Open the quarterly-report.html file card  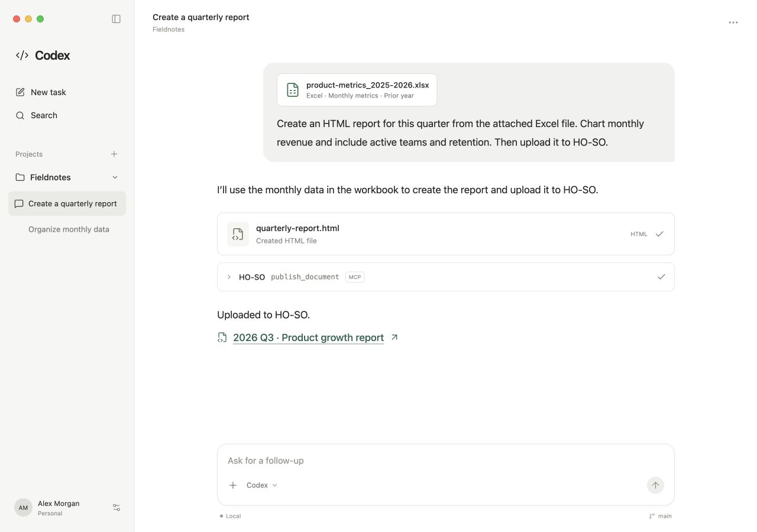[445, 234]
